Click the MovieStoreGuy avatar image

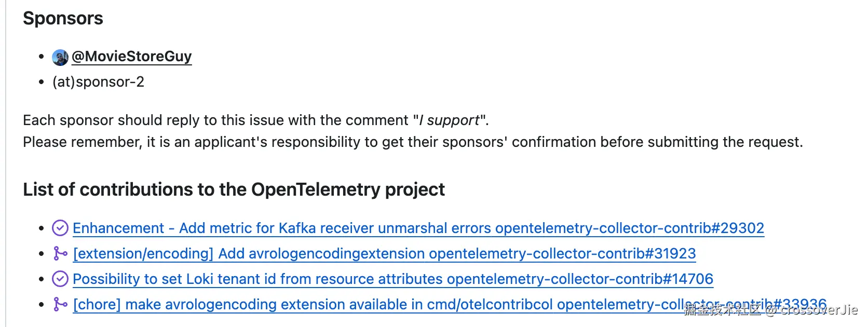60,57
